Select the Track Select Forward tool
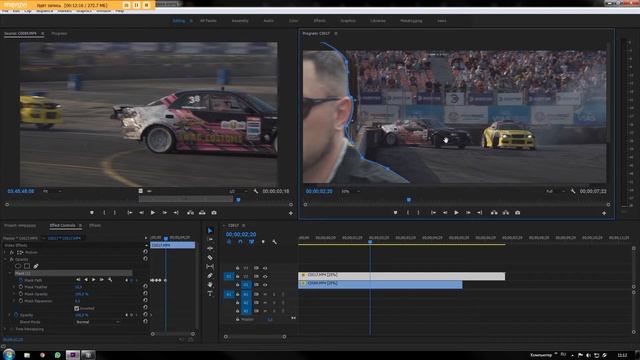 pos(210,240)
